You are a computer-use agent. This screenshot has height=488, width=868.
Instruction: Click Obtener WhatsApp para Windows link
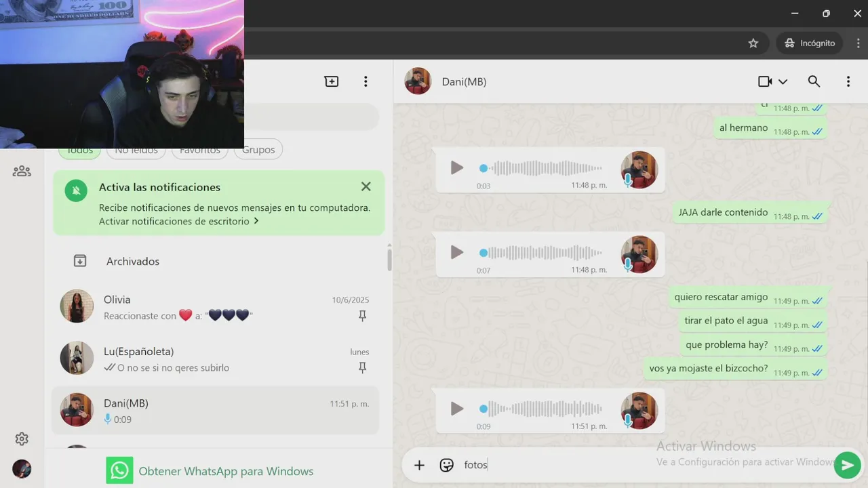coord(226,471)
